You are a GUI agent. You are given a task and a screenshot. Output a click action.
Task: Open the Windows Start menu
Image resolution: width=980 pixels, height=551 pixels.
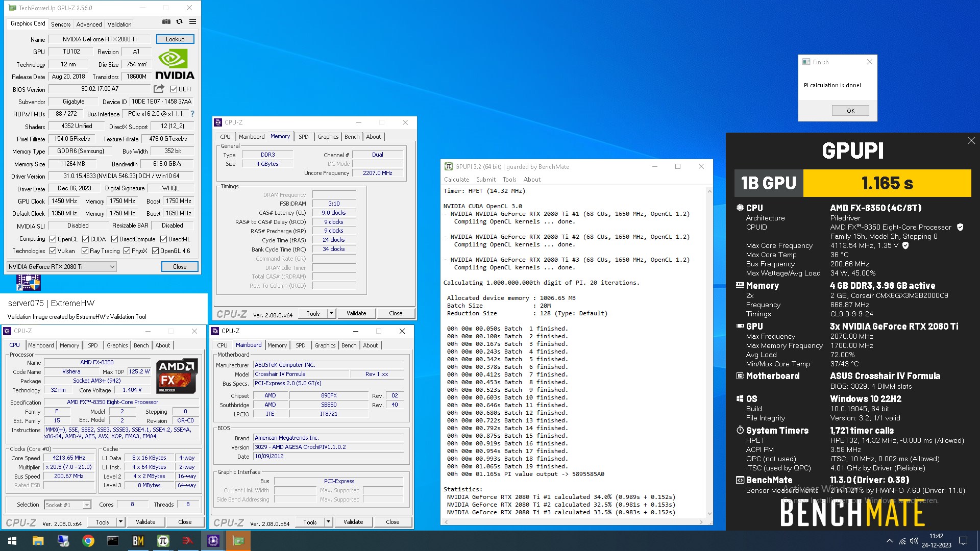[12, 541]
